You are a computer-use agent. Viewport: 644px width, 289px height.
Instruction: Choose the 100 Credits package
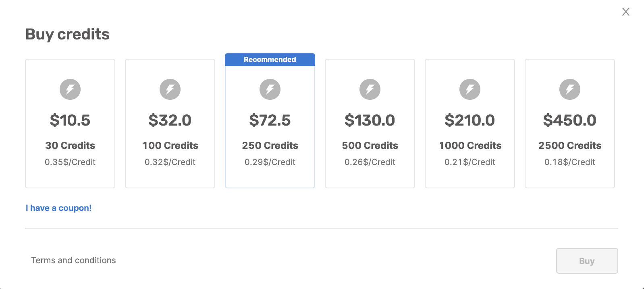point(170,124)
